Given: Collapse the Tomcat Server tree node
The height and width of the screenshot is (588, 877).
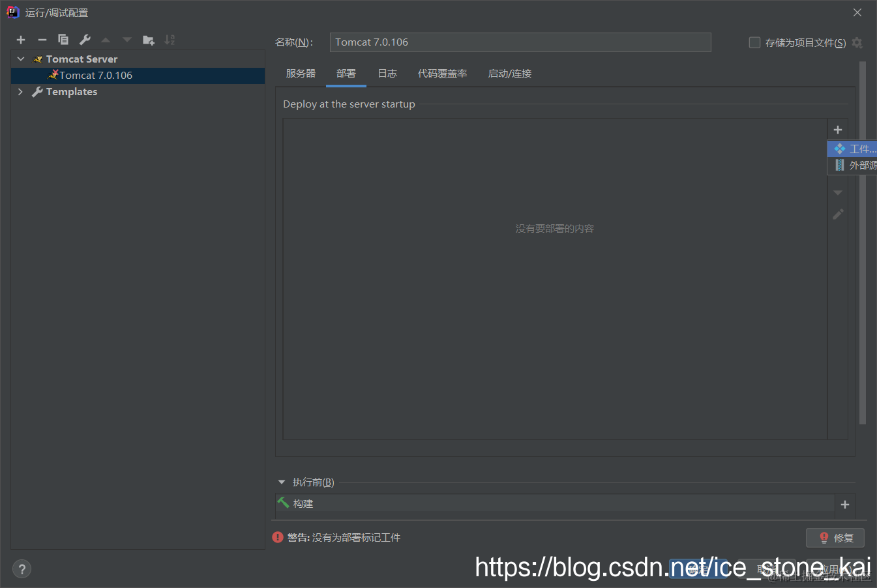Looking at the screenshot, I should pos(21,59).
